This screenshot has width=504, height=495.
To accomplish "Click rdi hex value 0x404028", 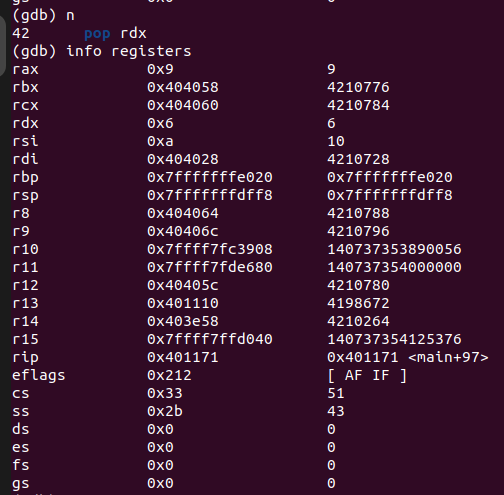I will point(183,159).
